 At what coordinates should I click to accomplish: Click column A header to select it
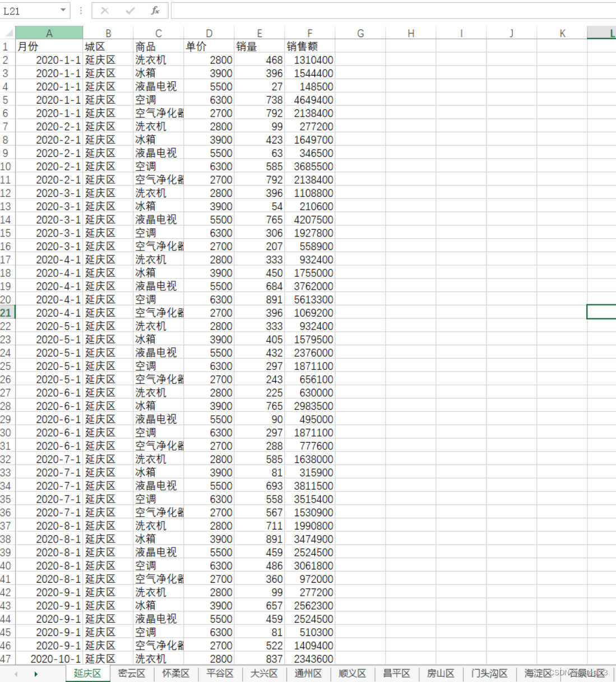[49, 33]
